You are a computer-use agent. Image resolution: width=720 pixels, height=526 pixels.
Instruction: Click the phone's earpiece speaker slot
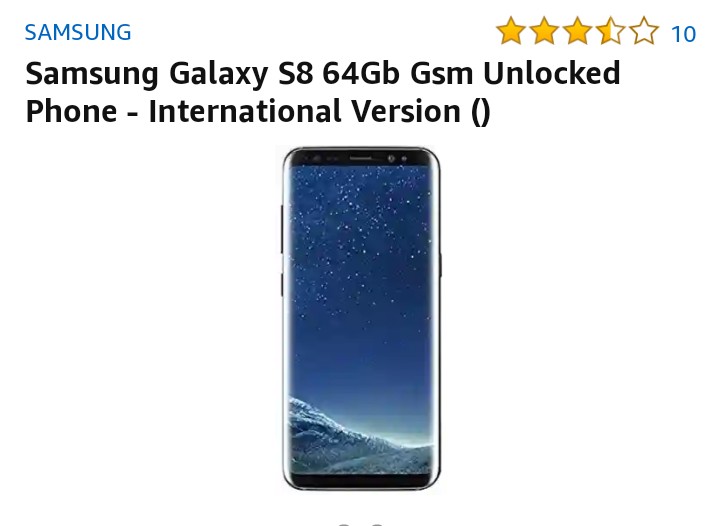(x=361, y=158)
